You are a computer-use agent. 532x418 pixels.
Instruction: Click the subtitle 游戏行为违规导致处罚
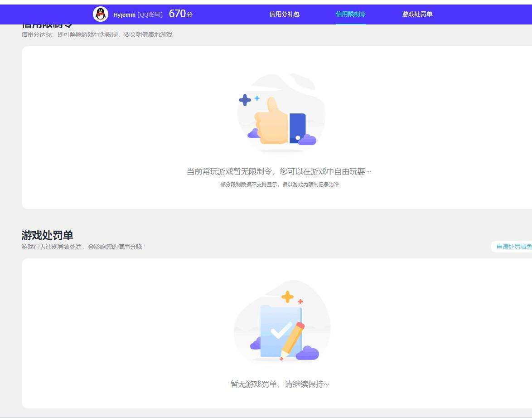(52, 247)
